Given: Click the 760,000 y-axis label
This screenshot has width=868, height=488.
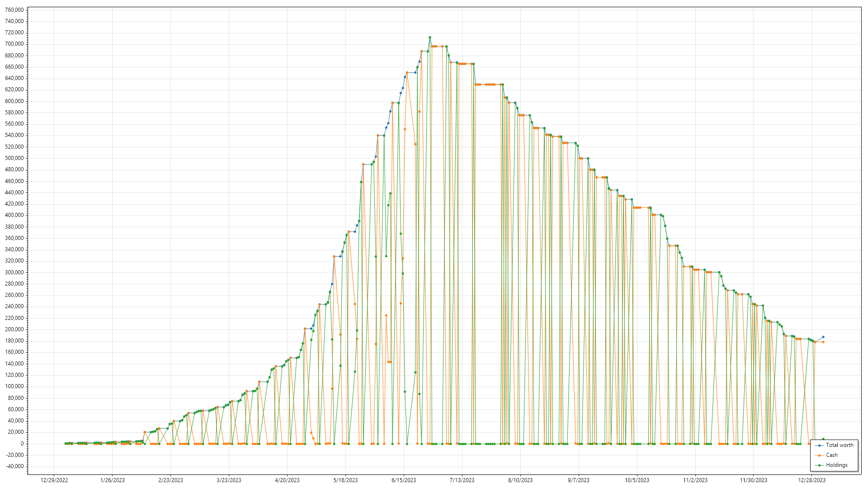Looking at the screenshot, I should 14,10.
